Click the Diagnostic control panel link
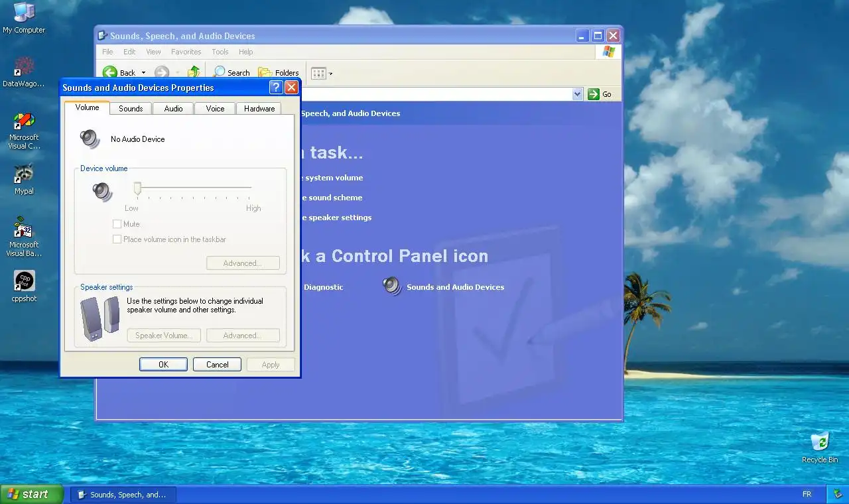This screenshot has height=504, width=849. coord(323,287)
